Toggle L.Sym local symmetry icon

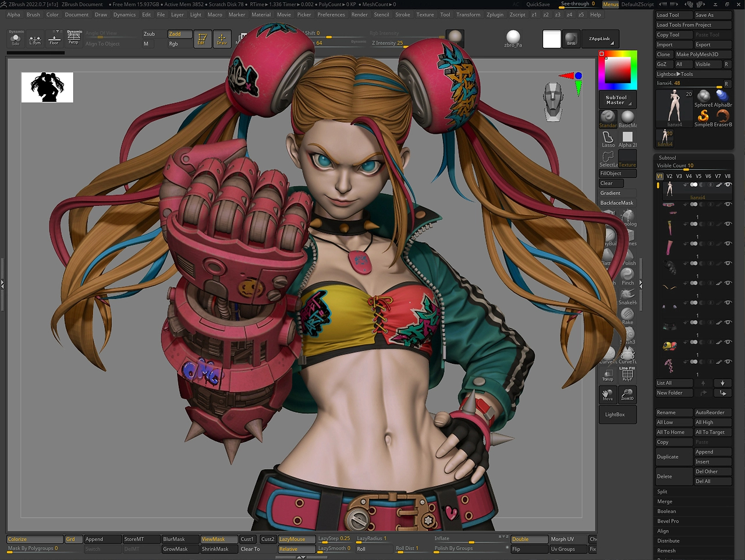[x=35, y=38]
